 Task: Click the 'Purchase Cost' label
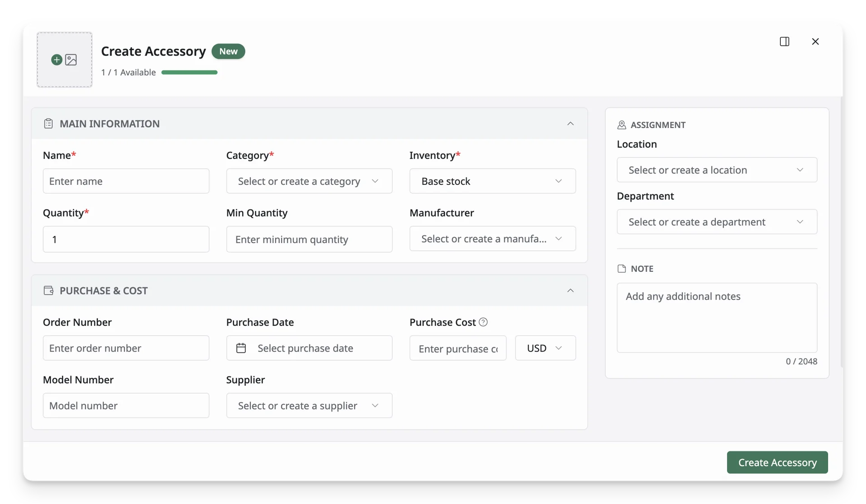tap(442, 322)
